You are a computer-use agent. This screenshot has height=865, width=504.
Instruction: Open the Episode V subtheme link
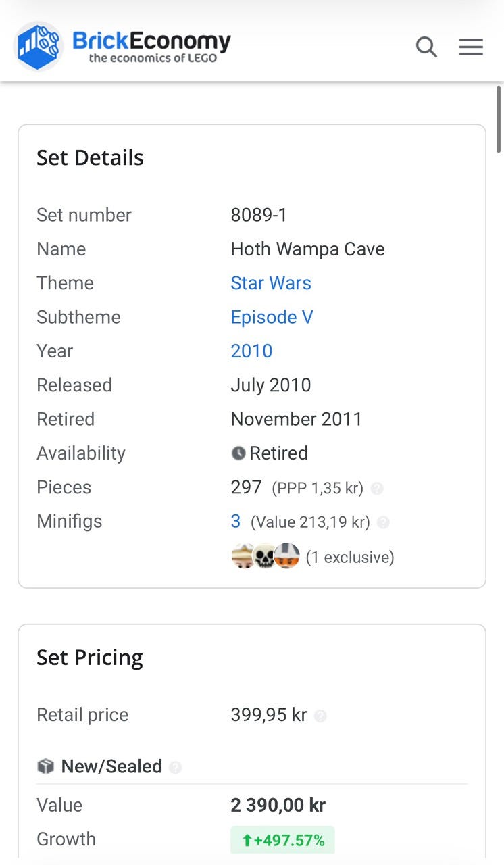pos(272,317)
